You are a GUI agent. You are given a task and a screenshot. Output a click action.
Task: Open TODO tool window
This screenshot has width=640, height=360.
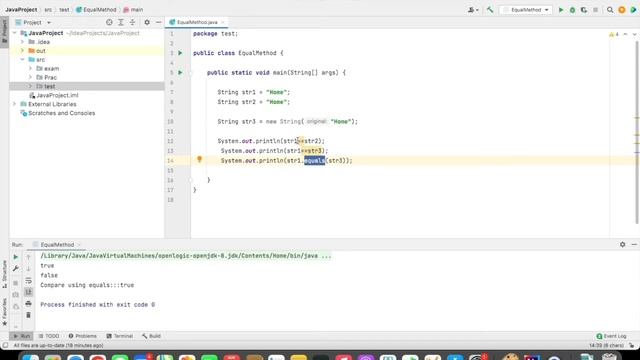pyautogui.click(x=49, y=336)
